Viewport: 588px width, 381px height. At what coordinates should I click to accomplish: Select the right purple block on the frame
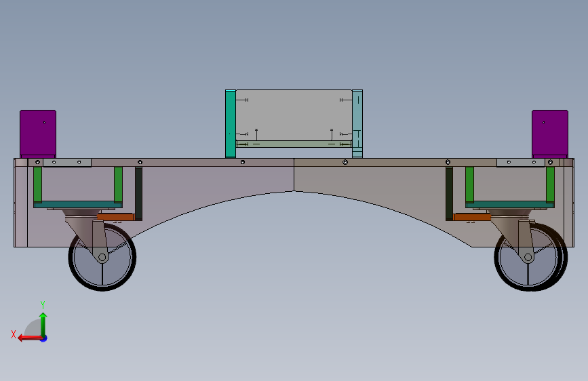point(550,134)
